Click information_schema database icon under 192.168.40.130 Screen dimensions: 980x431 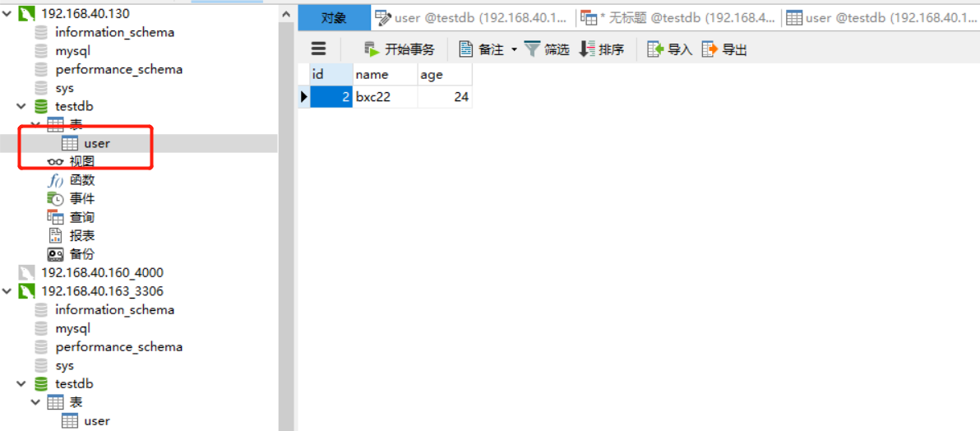point(41,32)
